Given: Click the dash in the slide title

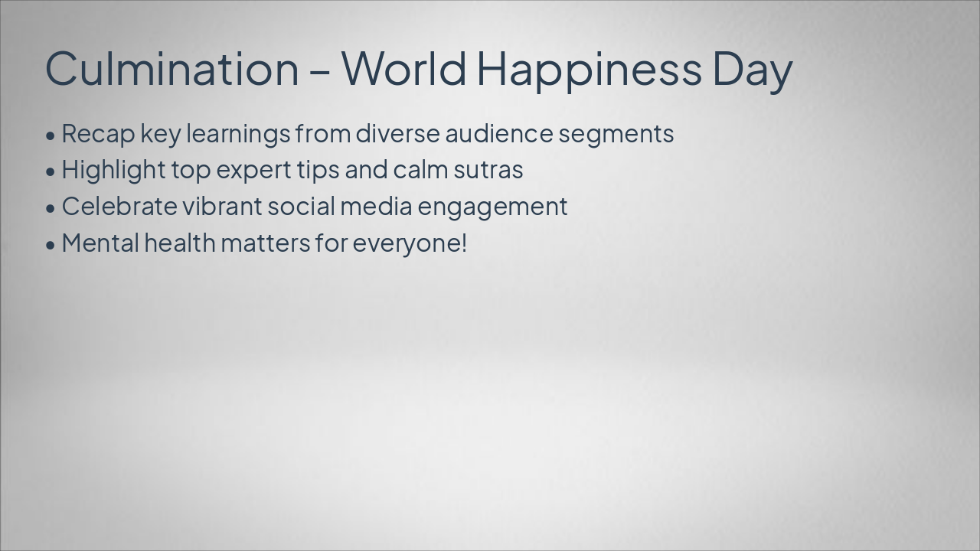Looking at the screenshot, I should coord(319,70).
